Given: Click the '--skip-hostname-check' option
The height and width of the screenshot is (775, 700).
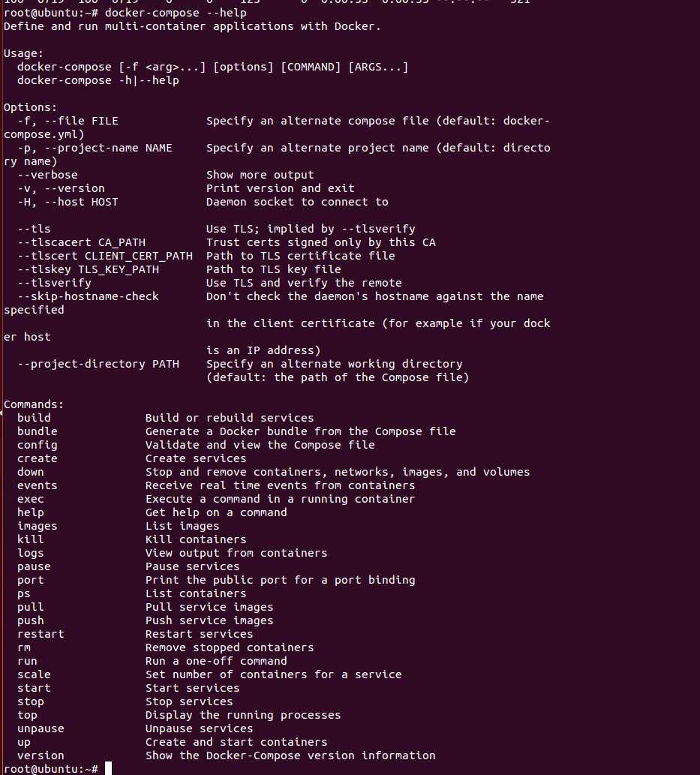Looking at the screenshot, I should (x=88, y=296).
